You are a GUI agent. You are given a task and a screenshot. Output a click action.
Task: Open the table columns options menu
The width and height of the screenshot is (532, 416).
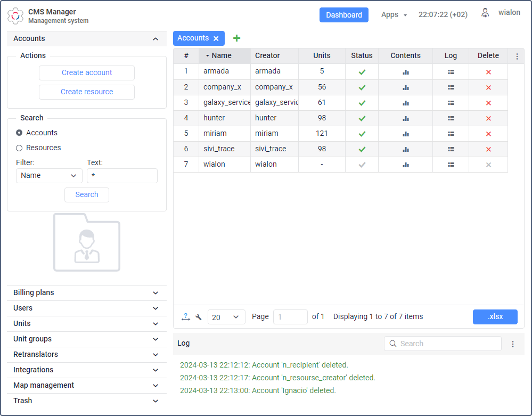(517, 56)
